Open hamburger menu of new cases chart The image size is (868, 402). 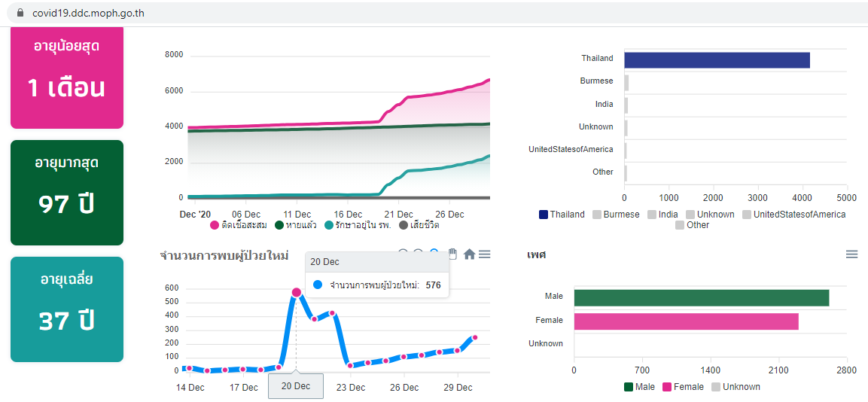click(x=485, y=254)
